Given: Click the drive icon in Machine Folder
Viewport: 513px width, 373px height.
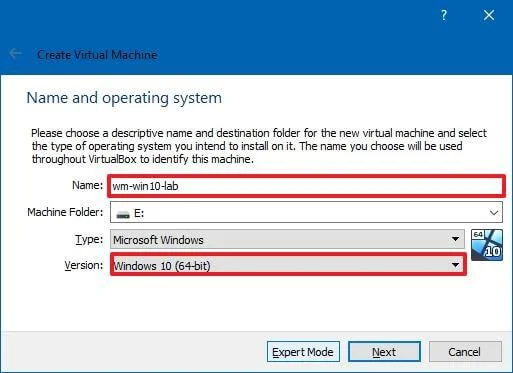Looking at the screenshot, I should pos(123,215).
